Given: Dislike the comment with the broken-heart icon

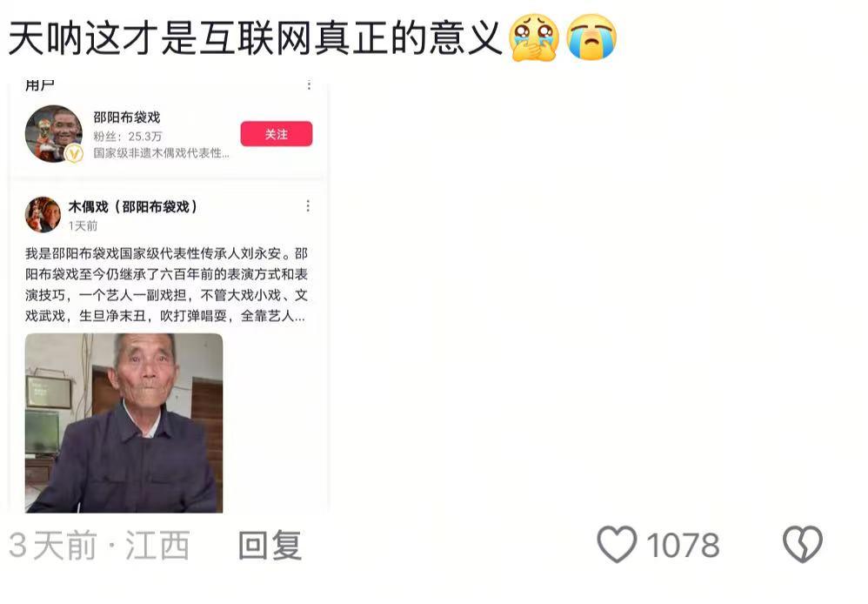Looking at the screenshot, I should click(802, 544).
